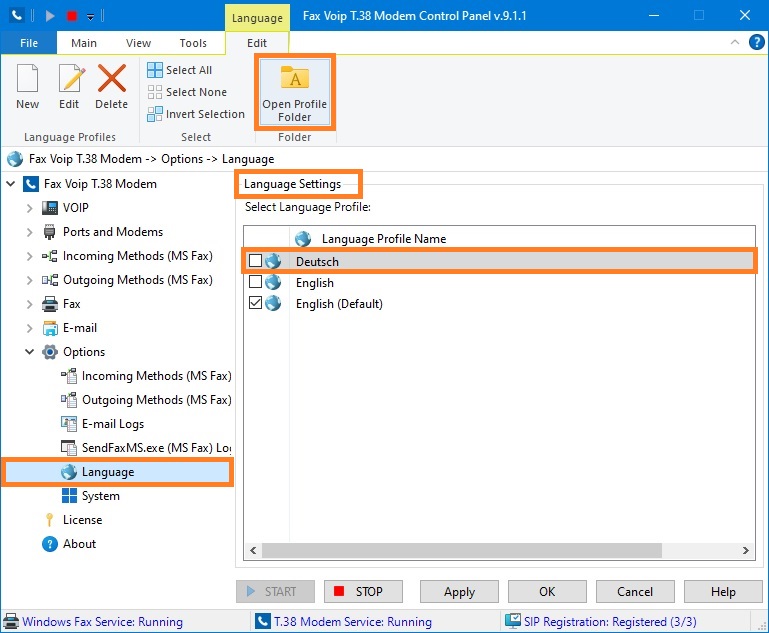Click SIP Registration: Registered (3/3) status
This screenshot has height=633, width=769.
click(610, 622)
